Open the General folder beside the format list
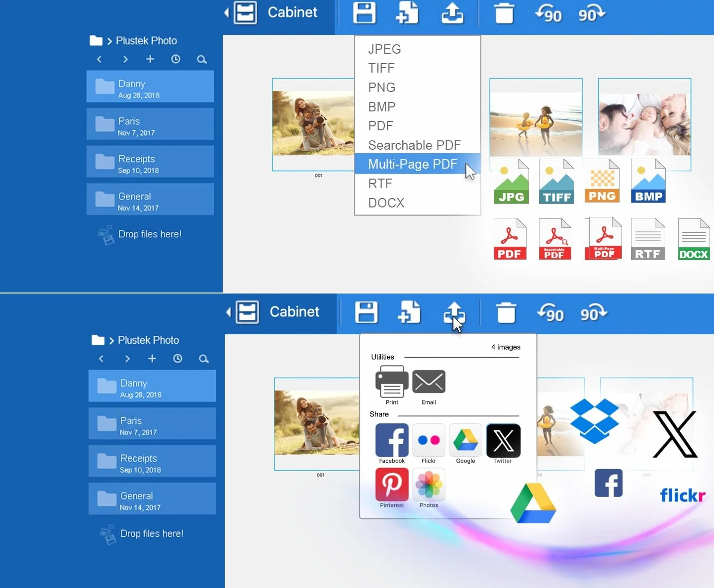The image size is (714, 588). point(150,199)
